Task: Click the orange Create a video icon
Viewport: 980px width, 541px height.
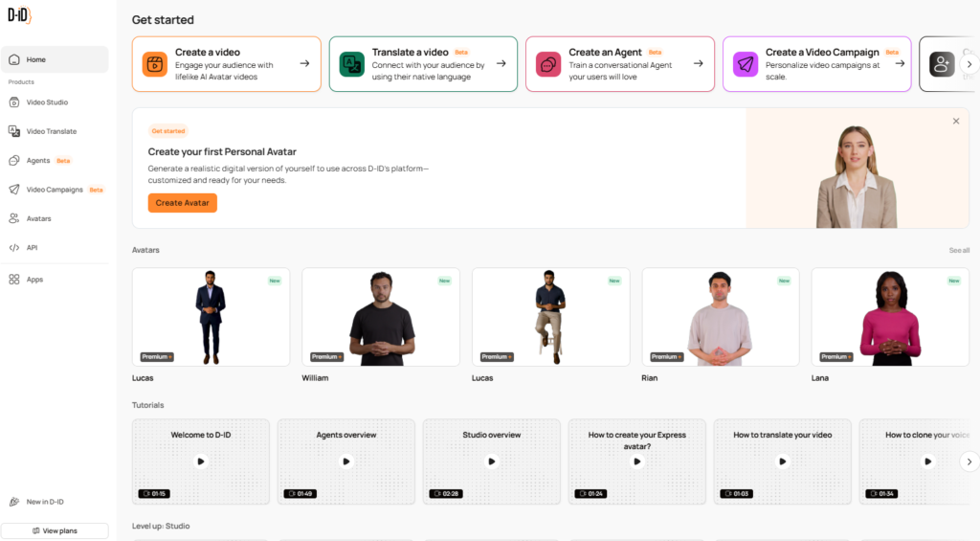Action: pyautogui.click(x=154, y=64)
